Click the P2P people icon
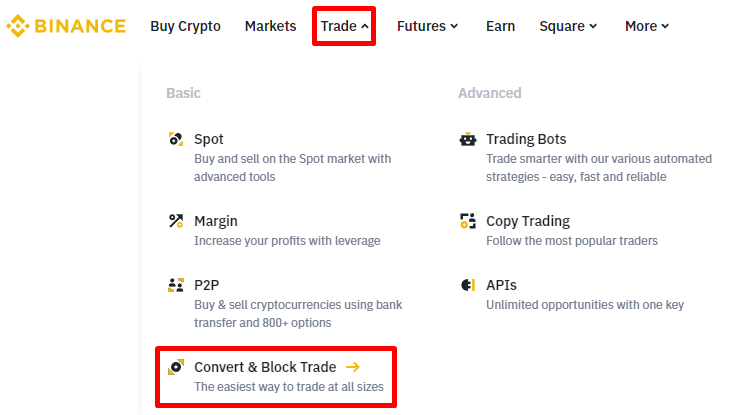The image size is (742, 415). pos(176,285)
